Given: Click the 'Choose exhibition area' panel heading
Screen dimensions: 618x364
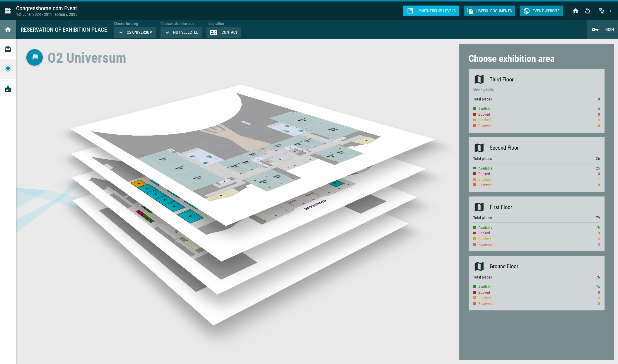Looking at the screenshot, I should (511, 59).
